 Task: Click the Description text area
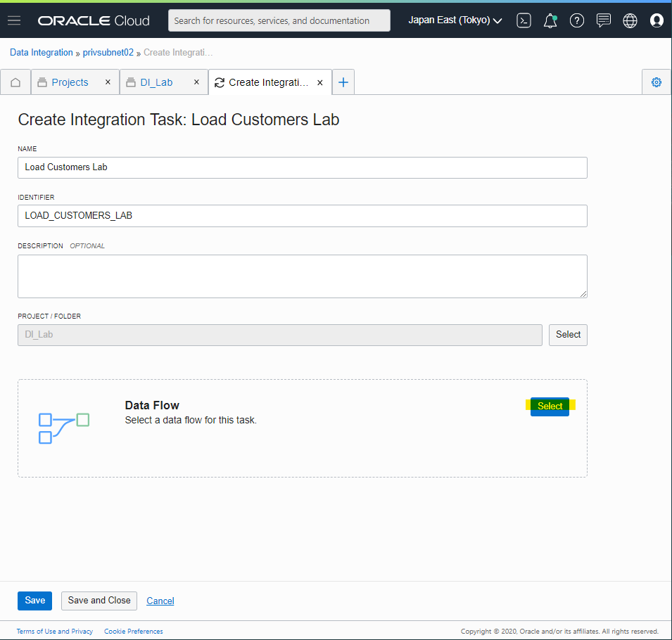[302, 276]
